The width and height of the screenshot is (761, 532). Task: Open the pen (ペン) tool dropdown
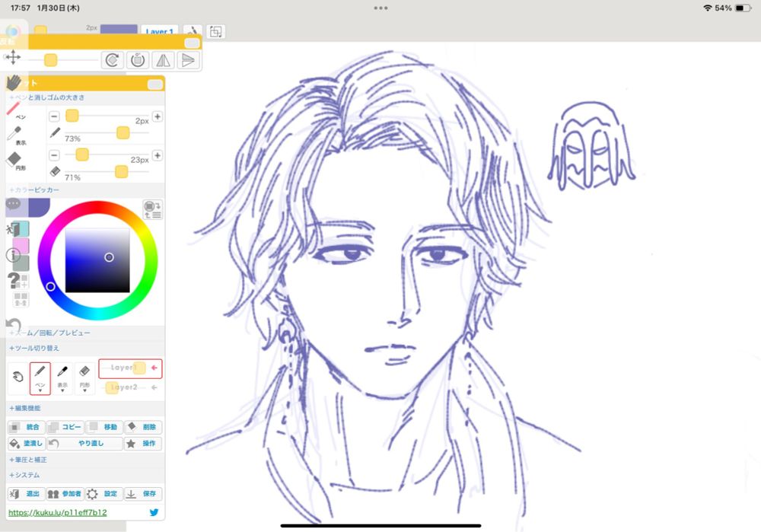click(40, 389)
